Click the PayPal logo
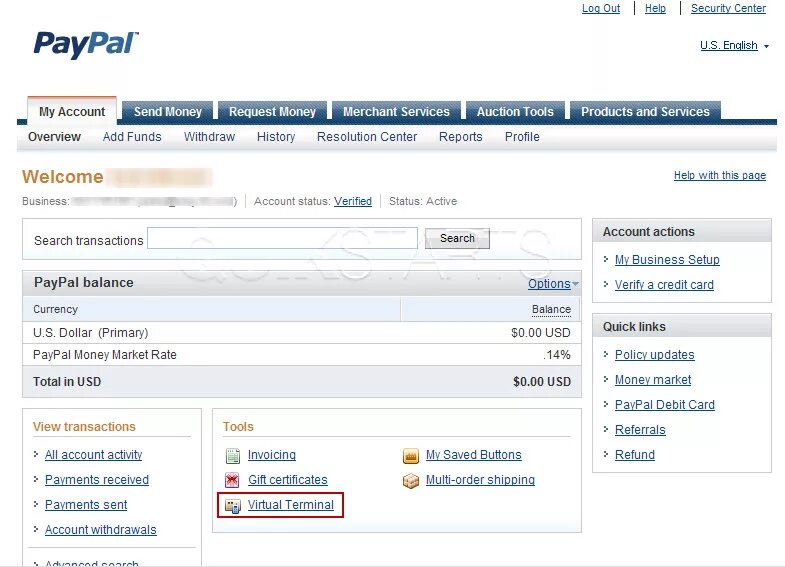 [86, 45]
